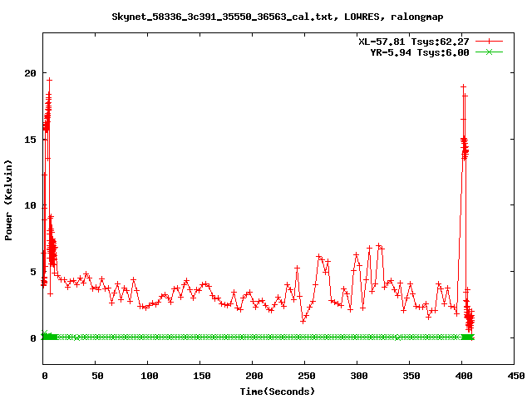The width and height of the screenshot is (532, 399).
Task: Click y-axis tick label '20'
Action: [30, 73]
